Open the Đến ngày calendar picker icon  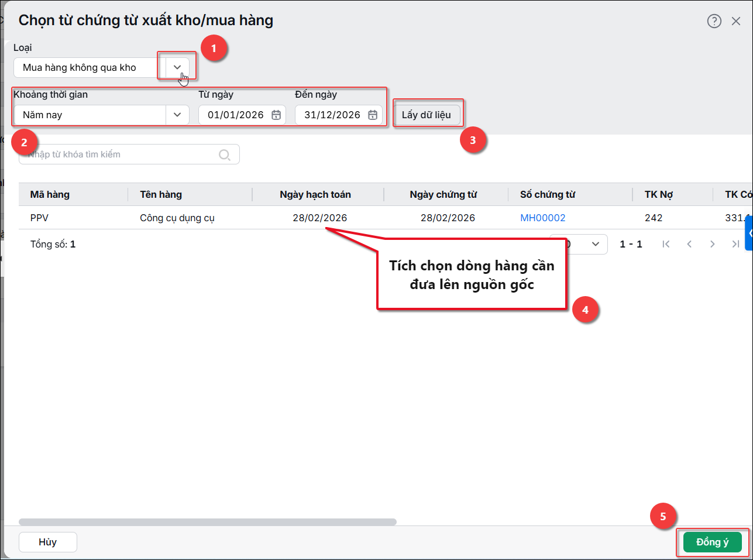373,115
